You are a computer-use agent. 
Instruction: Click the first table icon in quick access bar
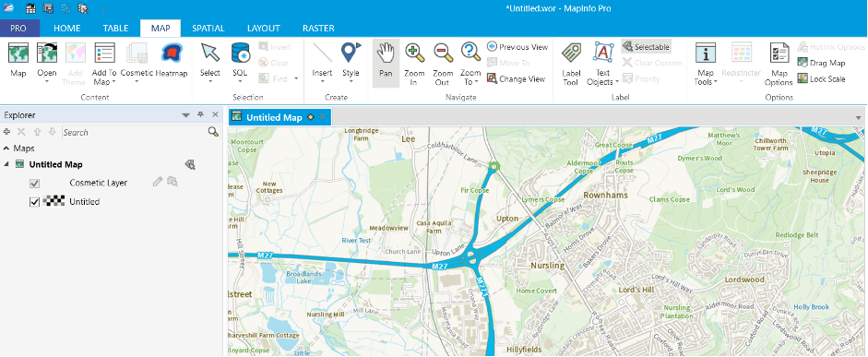[31, 8]
